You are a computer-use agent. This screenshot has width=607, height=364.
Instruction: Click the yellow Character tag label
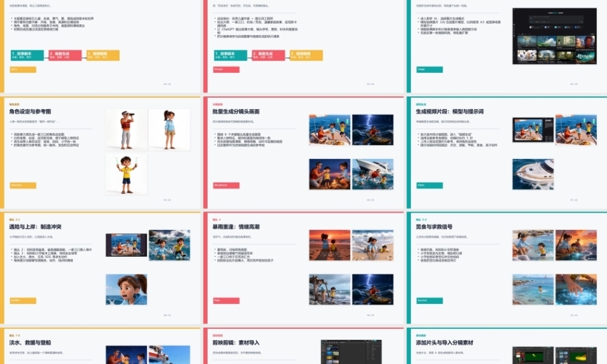point(23,186)
